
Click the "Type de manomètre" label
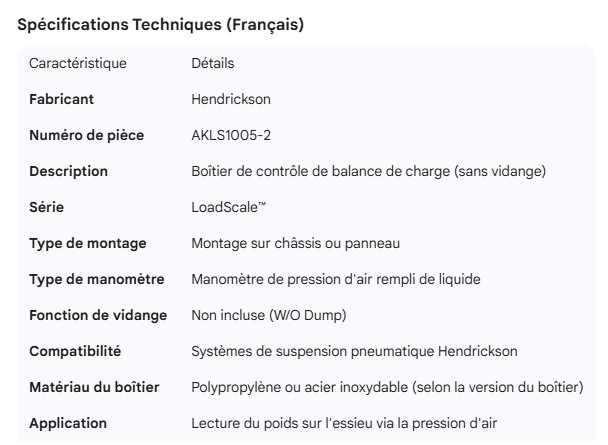coord(97,279)
